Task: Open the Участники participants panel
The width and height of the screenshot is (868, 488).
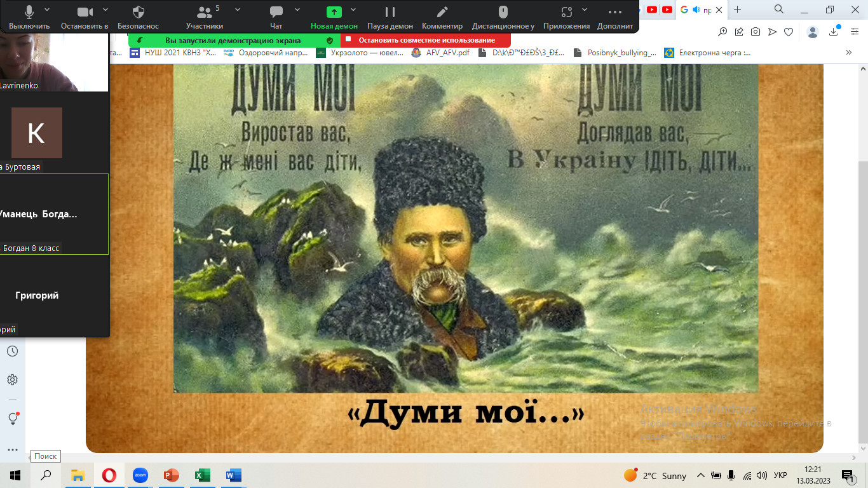Action: 205,17
